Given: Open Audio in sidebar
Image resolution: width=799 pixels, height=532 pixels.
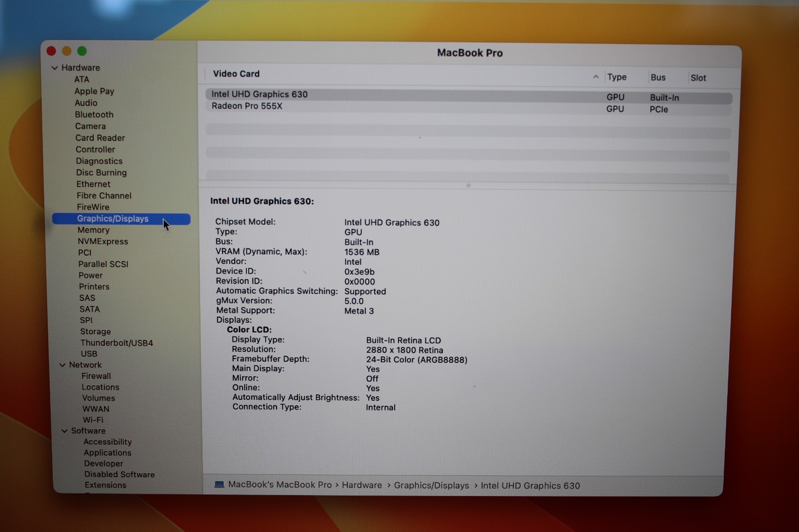Looking at the screenshot, I should tap(86, 103).
